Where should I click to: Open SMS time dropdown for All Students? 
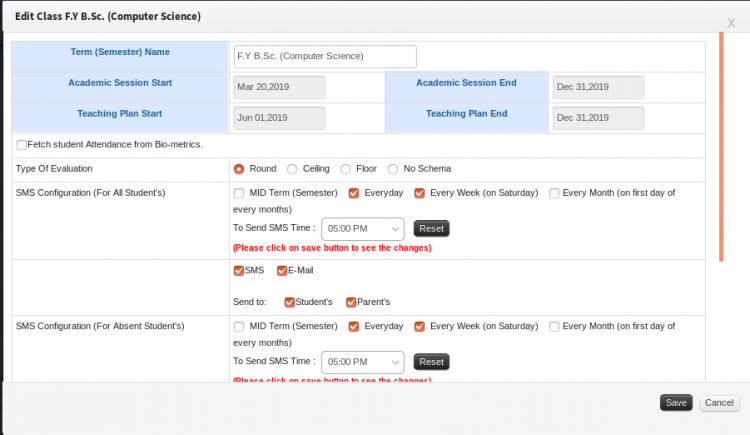[x=363, y=229]
